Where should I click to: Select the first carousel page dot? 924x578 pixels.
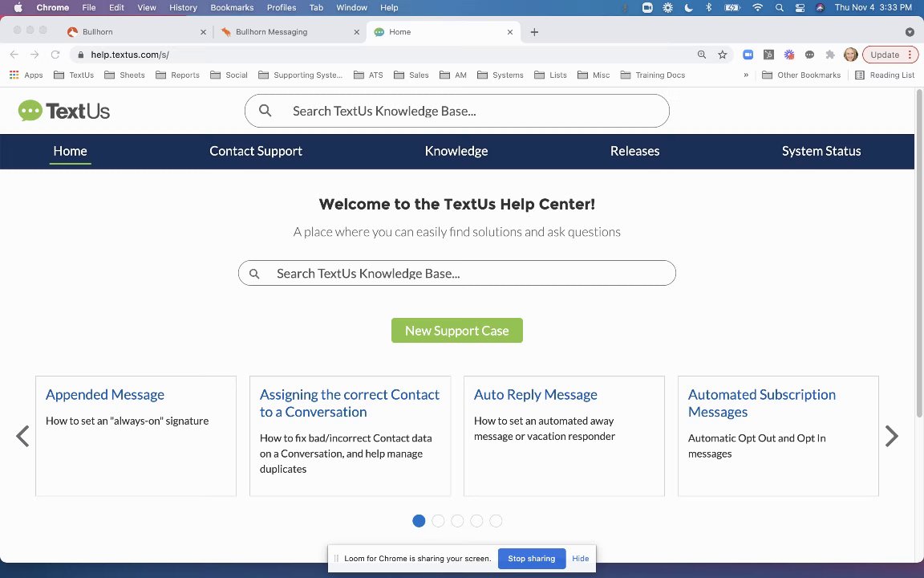pos(419,521)
